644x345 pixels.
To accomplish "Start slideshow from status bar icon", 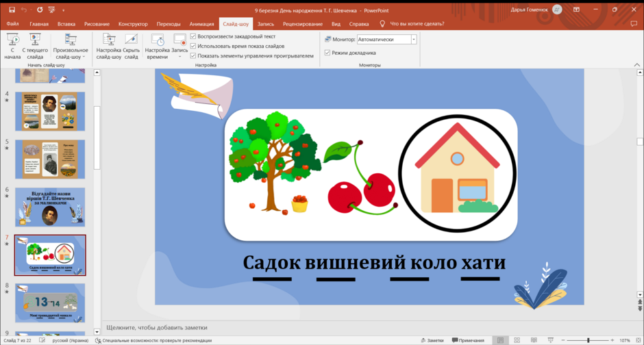I will point(551,340).
